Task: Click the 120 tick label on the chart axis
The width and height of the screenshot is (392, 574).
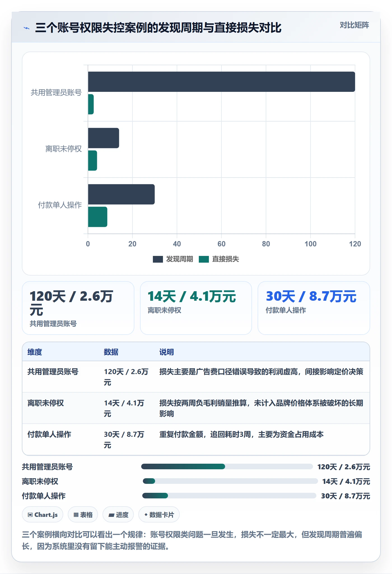Action: pyautogui.click(x=355, y=244)
